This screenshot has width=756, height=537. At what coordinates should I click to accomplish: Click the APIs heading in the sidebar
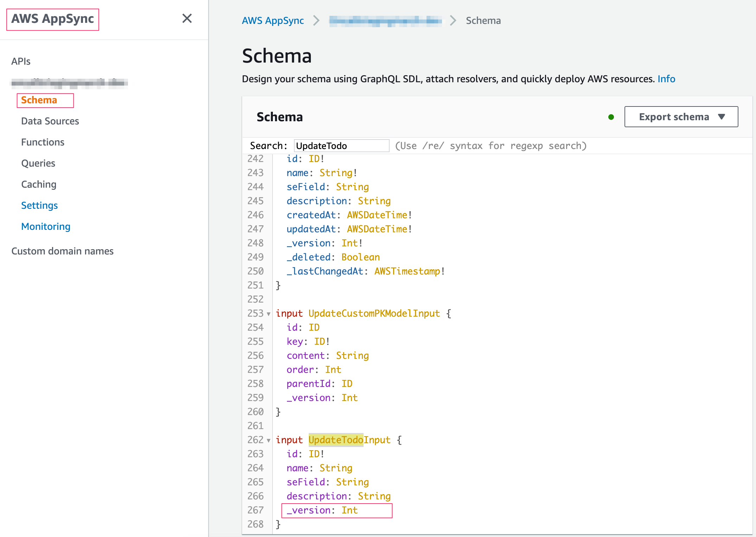coord(21,61)
